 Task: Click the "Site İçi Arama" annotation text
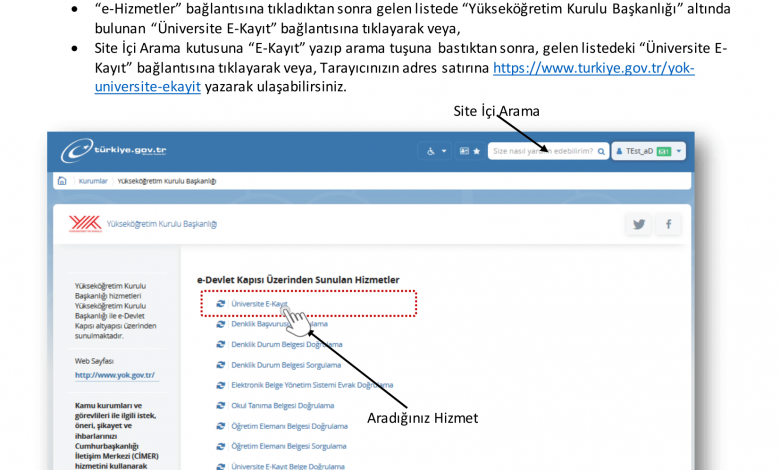point(496,111)
